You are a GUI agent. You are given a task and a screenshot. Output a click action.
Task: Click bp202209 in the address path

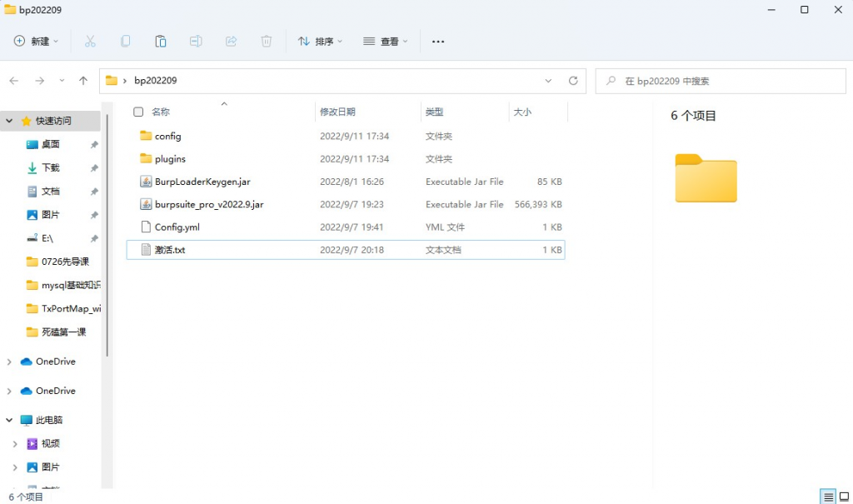click(156, 81)
